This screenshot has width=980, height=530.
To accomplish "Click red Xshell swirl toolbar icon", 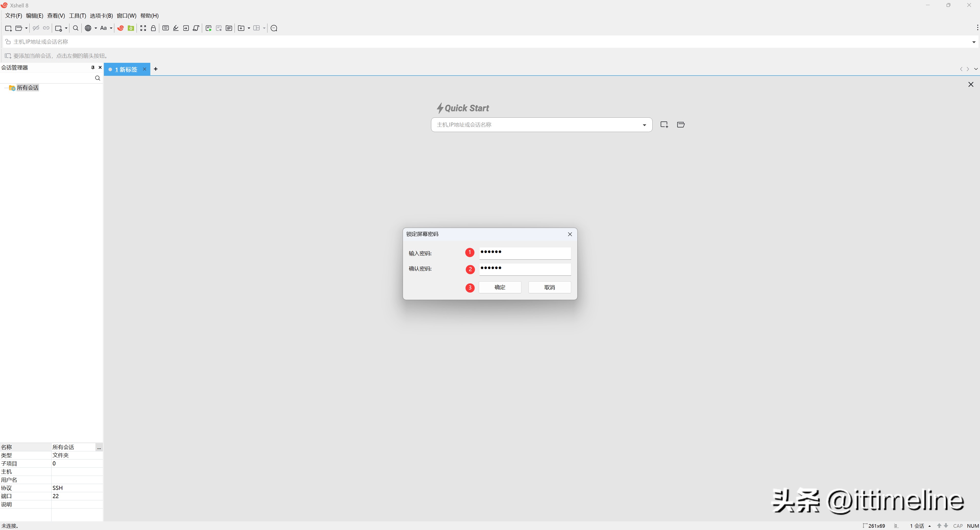I will pos(120,28).
